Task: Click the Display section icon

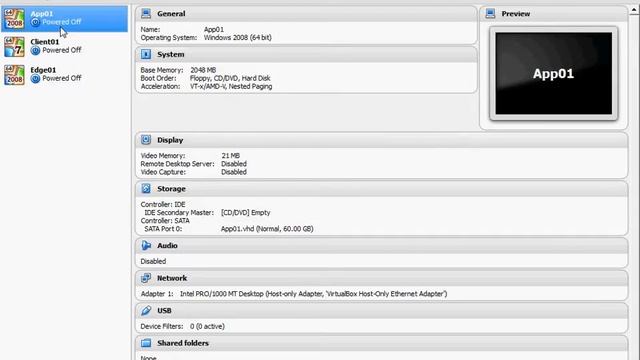Action: point(146,140)
